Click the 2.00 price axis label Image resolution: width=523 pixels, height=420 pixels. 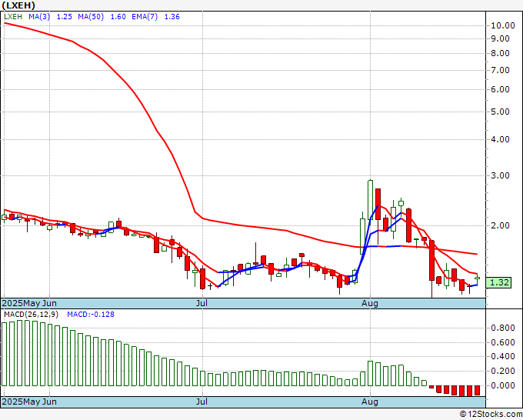pyautogui.click(x=501, y=226)
